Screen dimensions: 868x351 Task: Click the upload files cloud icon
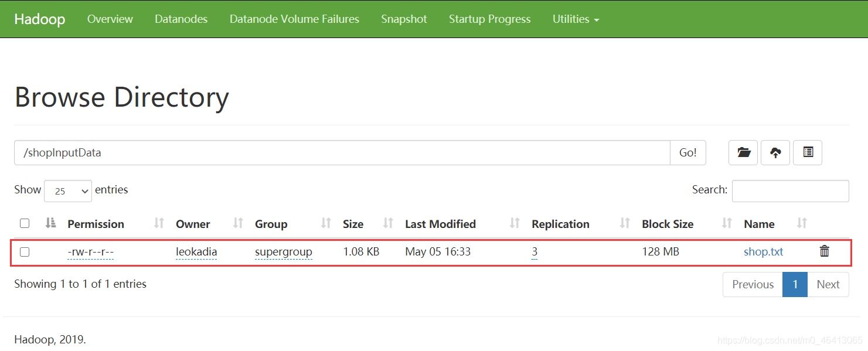pyautogui.click(x=775, y=152)
